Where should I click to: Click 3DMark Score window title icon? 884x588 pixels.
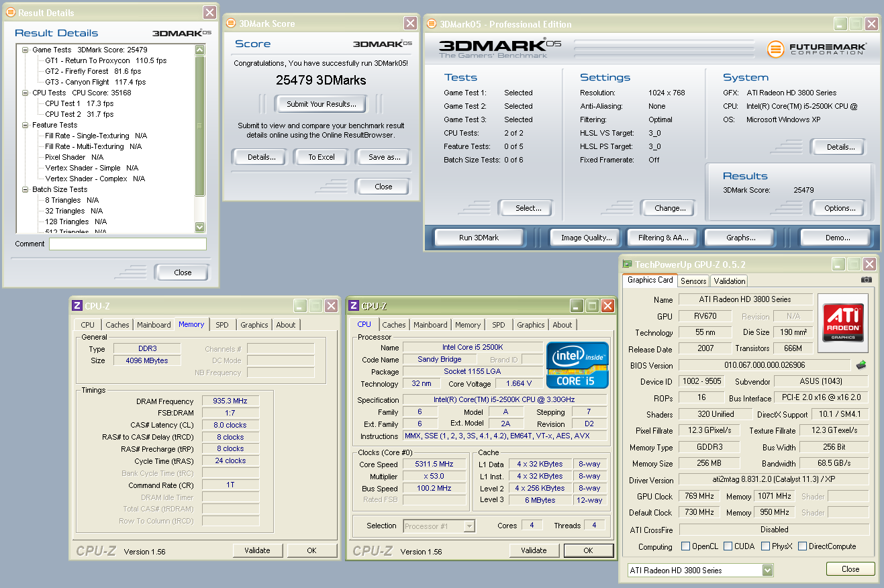point(232,23)
